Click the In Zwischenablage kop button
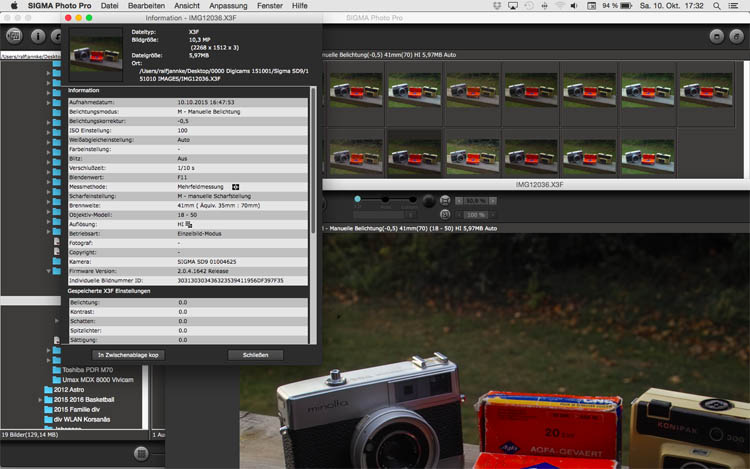 click(127, 354)
